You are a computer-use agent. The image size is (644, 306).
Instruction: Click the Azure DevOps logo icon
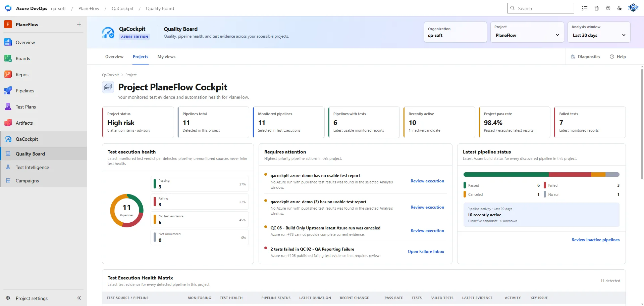coord(8,8)
